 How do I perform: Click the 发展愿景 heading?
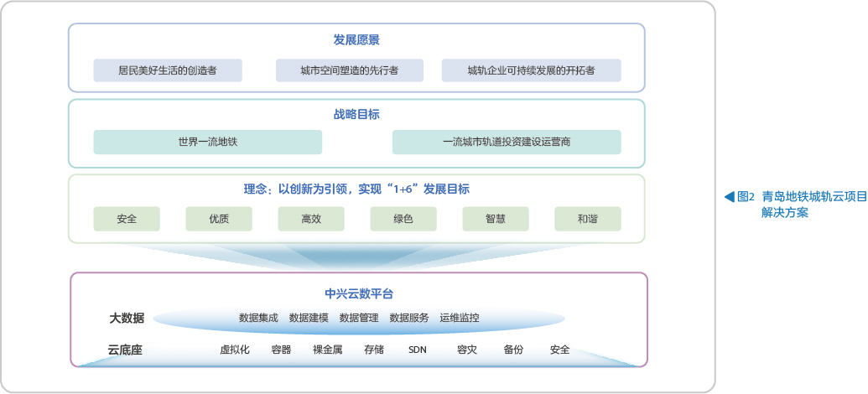tap(356, 40)
